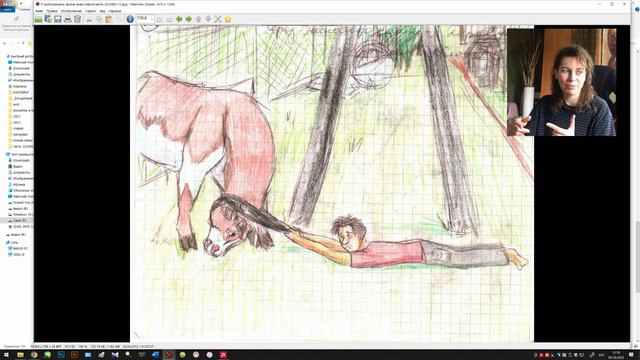640x360 pixels.
Task: Open the Вид menu
Action: pos(102,11)
